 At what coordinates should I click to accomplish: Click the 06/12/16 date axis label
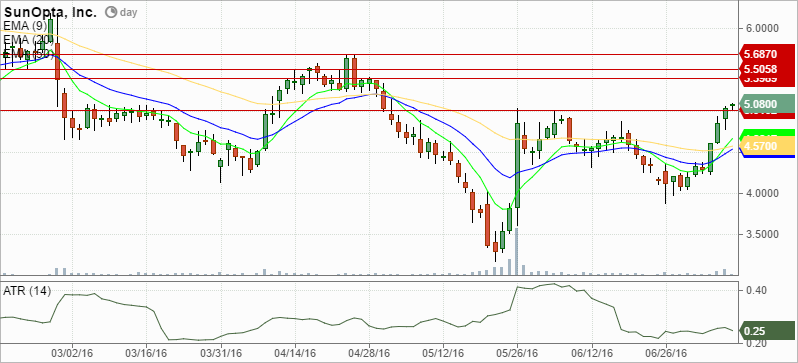pyautogui.click(x=592, y=353)
